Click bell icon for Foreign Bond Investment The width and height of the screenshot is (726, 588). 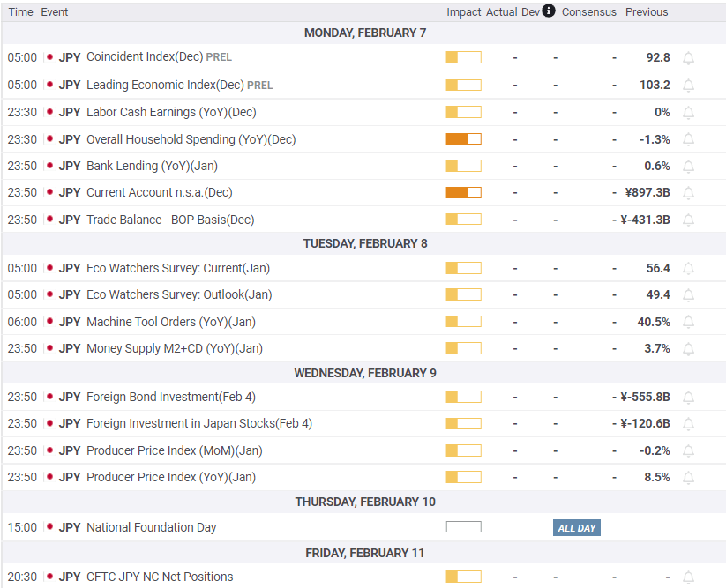click(x=688, y=398)
